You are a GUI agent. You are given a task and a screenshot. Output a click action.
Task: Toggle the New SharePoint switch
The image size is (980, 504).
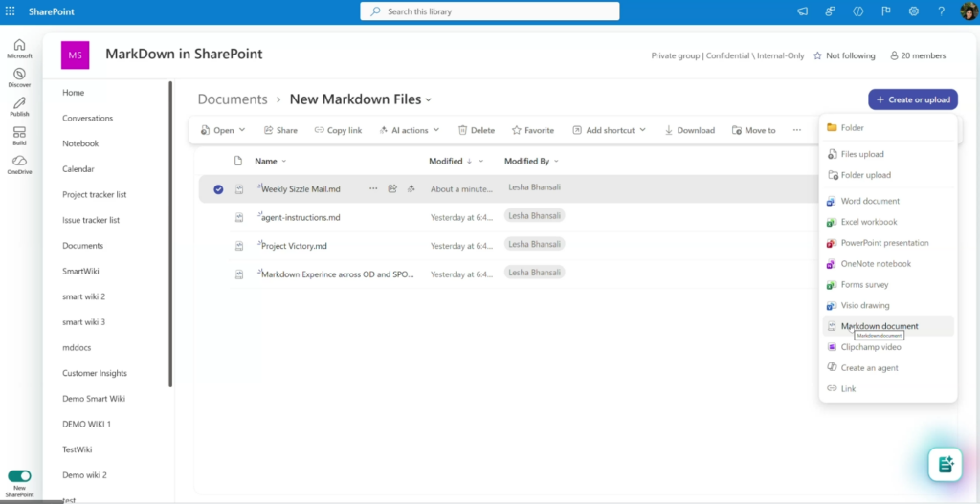click(x=19, y=475)
